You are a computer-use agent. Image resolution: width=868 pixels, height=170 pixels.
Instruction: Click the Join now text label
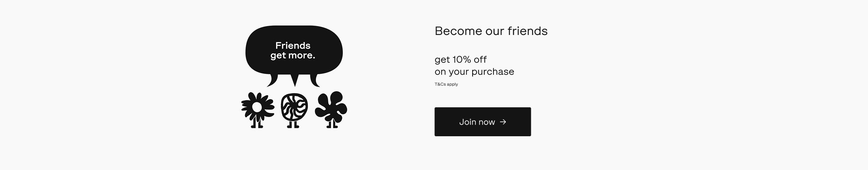coord(477,122)
